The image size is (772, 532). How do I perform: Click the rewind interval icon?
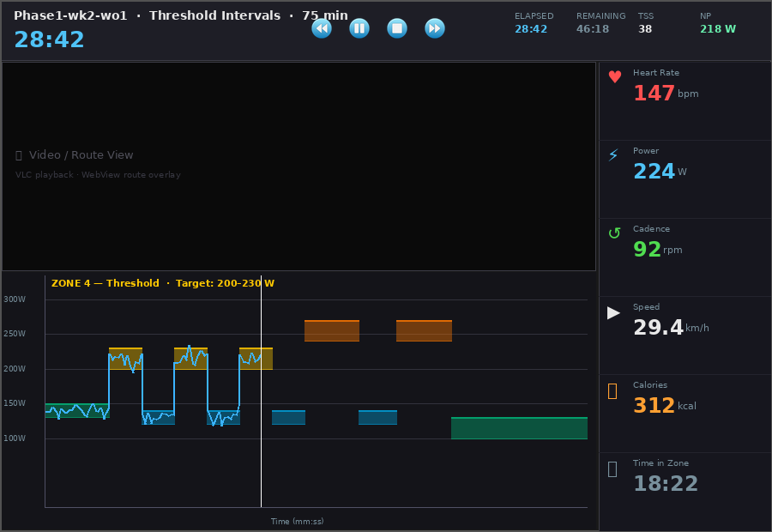321,28
